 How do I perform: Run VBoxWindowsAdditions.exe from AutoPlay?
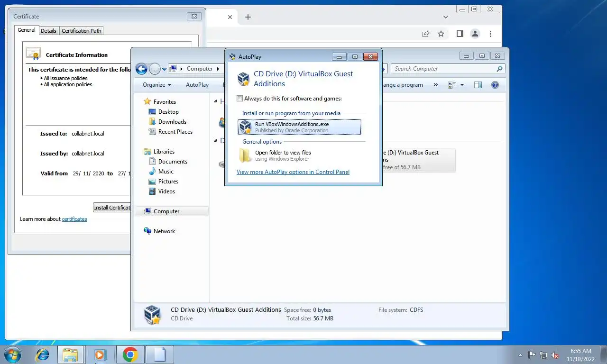299,127
